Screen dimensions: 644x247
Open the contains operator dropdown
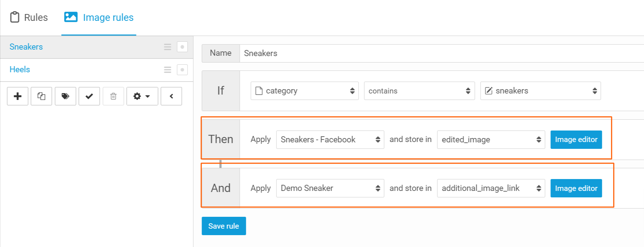click(x=419, y=91)
